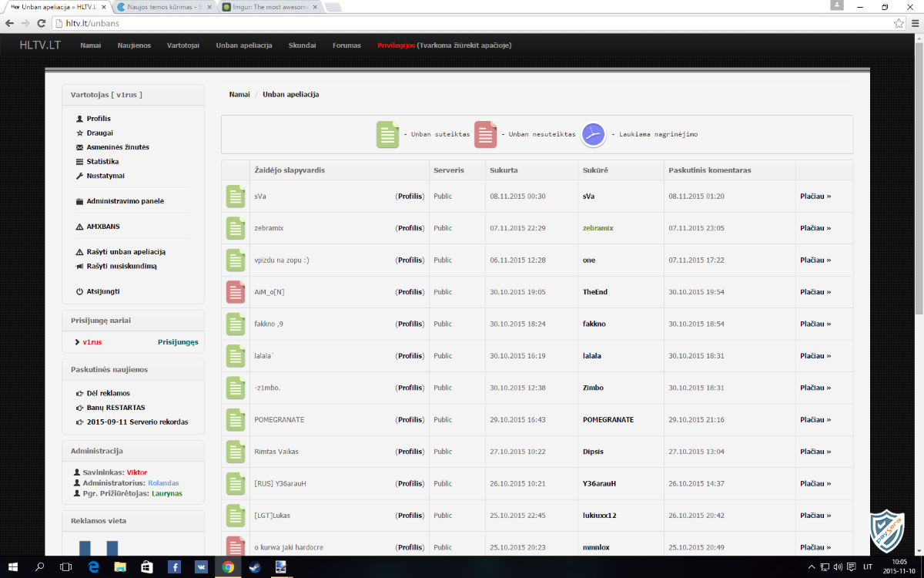The height and width of the screenshot is (578, 924).
Task: Click the green status icon beside sVa
Action: tap(235, 197)
